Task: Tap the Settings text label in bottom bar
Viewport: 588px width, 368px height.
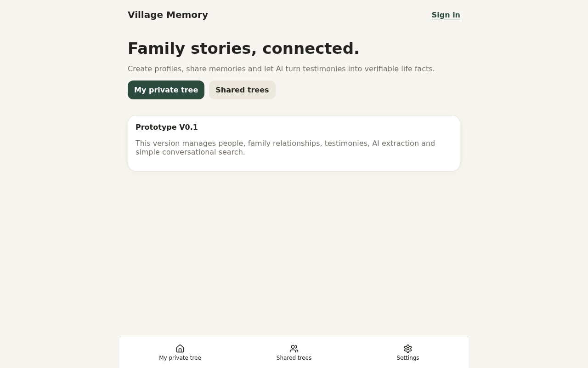Action: pyautogui.click(x=408, y=358)
